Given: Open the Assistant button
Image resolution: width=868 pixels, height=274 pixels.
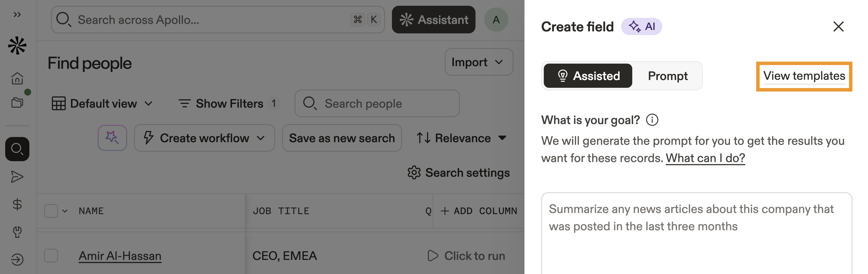Looking at the screenshot, I should (x=433, y=20).
